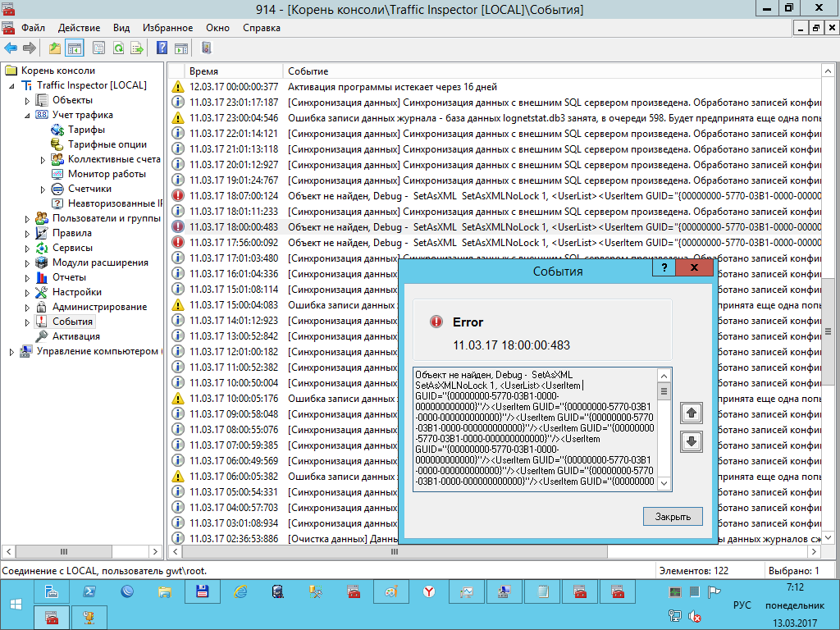Click the muted volume tray icon
840x630 pixels.
coord(694,617)
